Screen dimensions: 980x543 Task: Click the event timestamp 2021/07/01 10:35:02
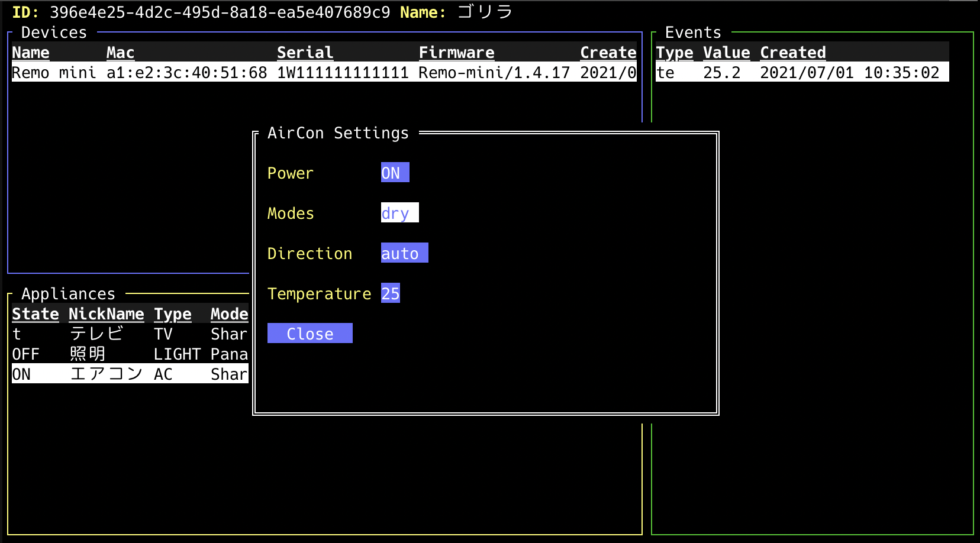(850, 72)
